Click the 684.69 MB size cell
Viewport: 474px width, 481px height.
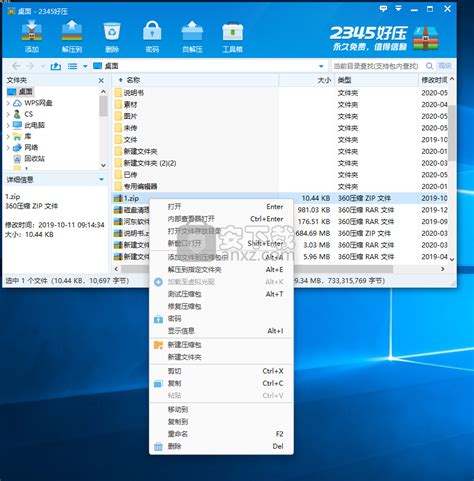point(313,233)
